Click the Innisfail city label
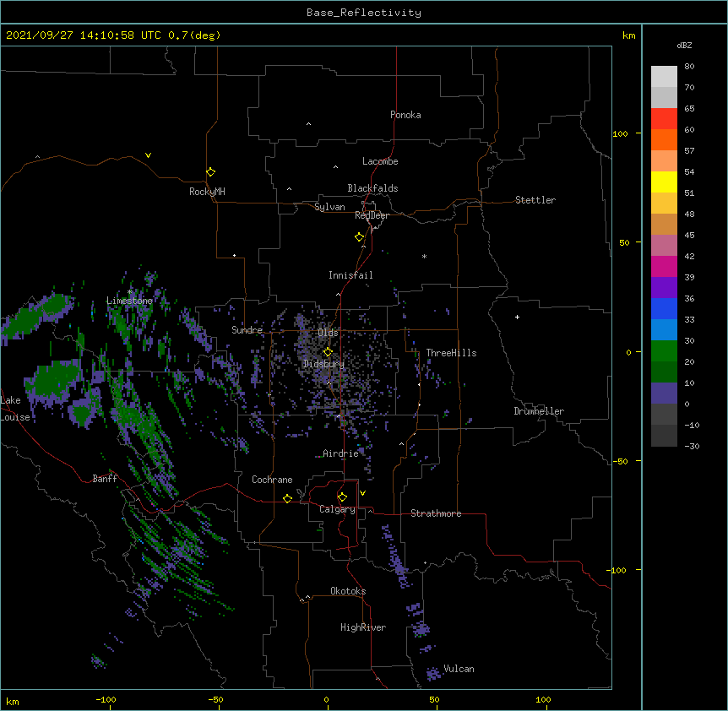The width and height of the screenshot is (728, 711). 350,275
